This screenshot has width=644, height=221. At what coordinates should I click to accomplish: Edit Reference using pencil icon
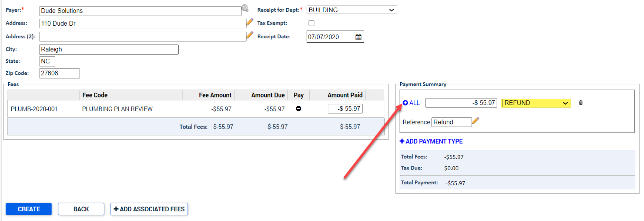[x=476, y=121]
